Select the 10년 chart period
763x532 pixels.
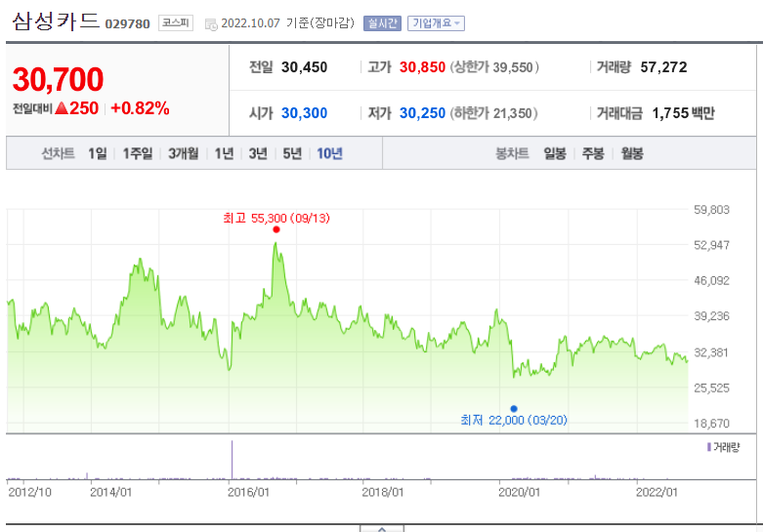(330, 153)
